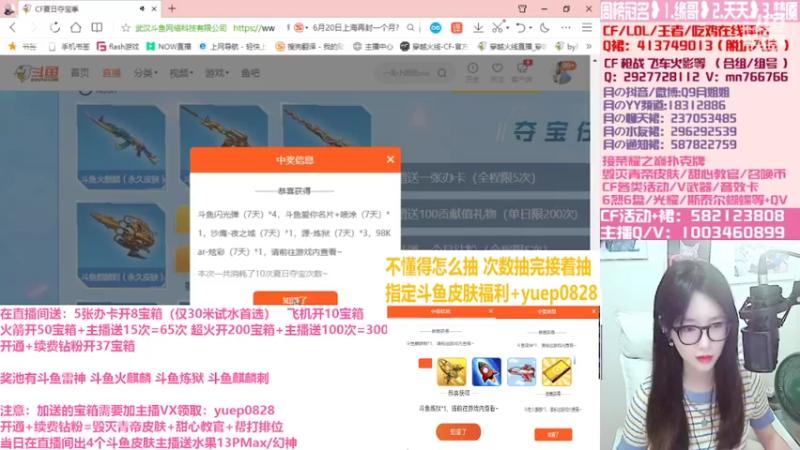This screenshot has width=800, height=450.
Task: Open a new browser tab
Action: pos(172,9)
